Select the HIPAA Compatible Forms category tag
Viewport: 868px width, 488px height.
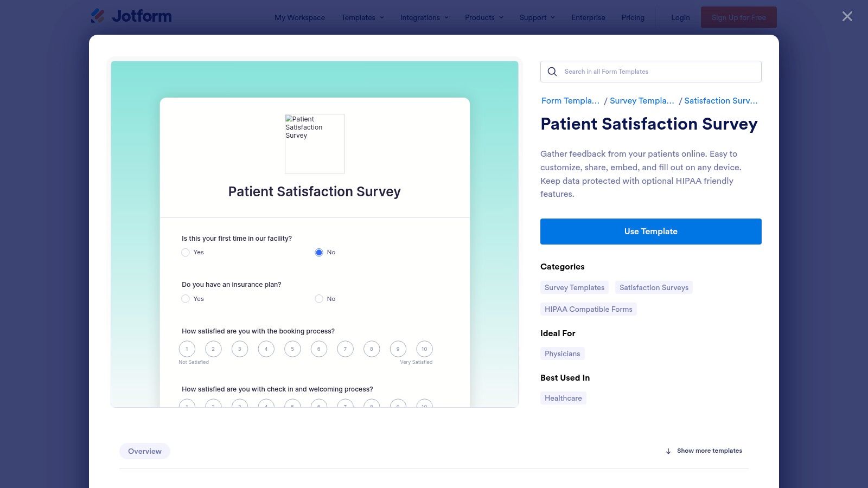(x=588, y=309)
